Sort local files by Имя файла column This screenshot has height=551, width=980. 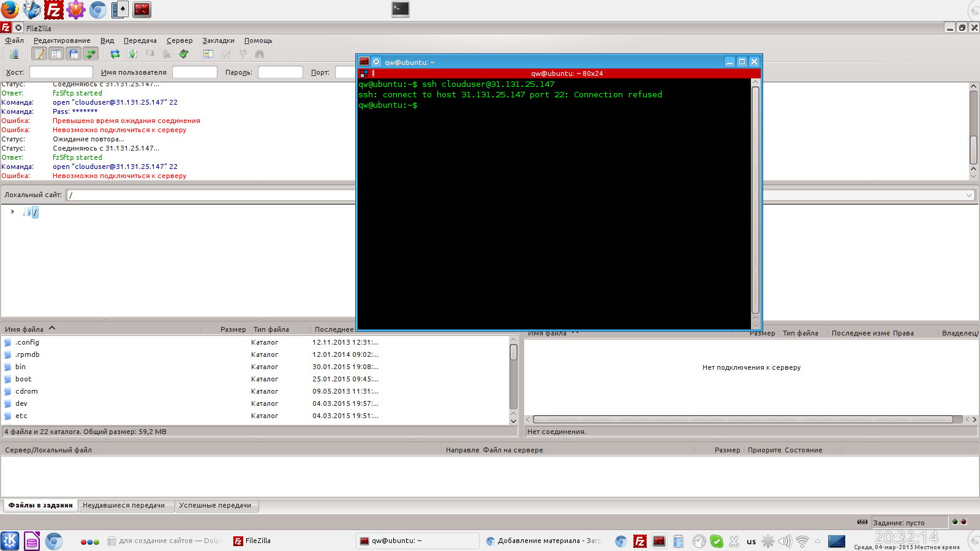pyautogui.click(x=101, y=329)
